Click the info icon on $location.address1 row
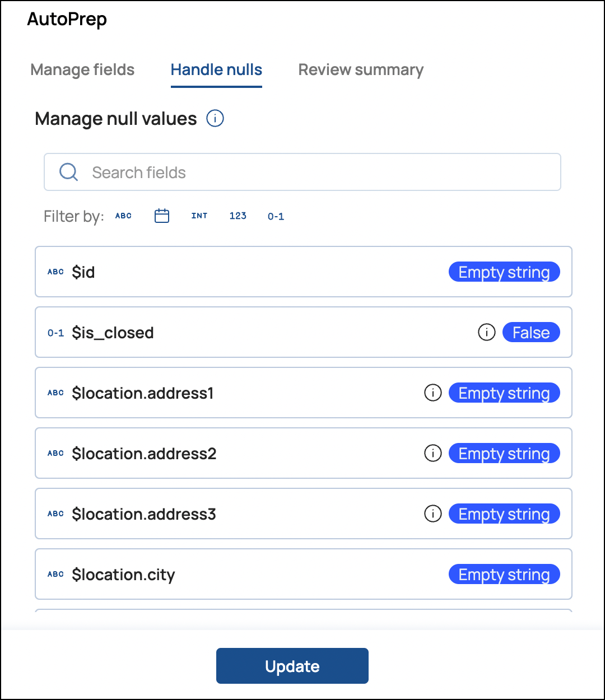The image size is (605, 700). tap(433, 393)
